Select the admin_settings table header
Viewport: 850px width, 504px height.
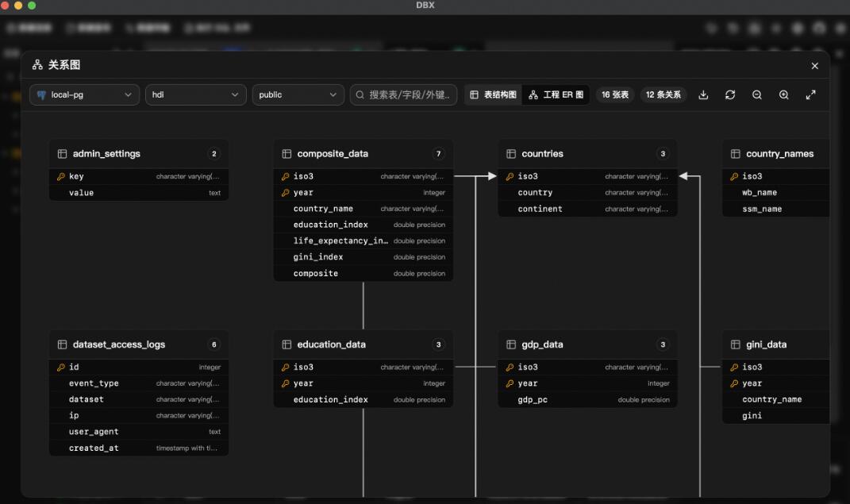coord(139,154)
